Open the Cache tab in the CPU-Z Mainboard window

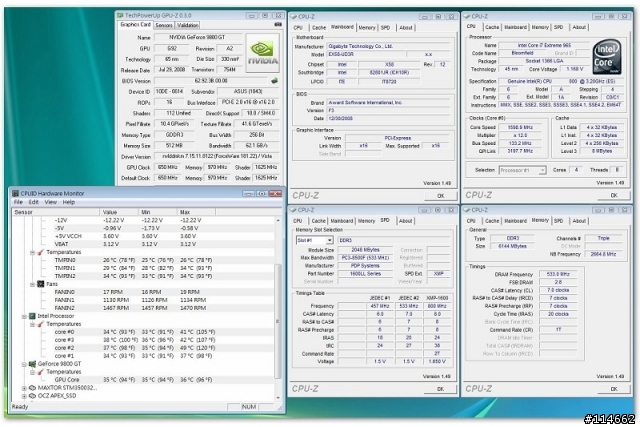tap(319, 28)
